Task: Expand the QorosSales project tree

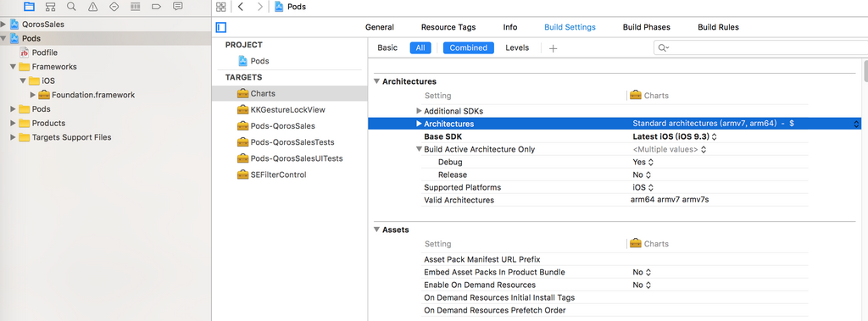Action: 4,25
